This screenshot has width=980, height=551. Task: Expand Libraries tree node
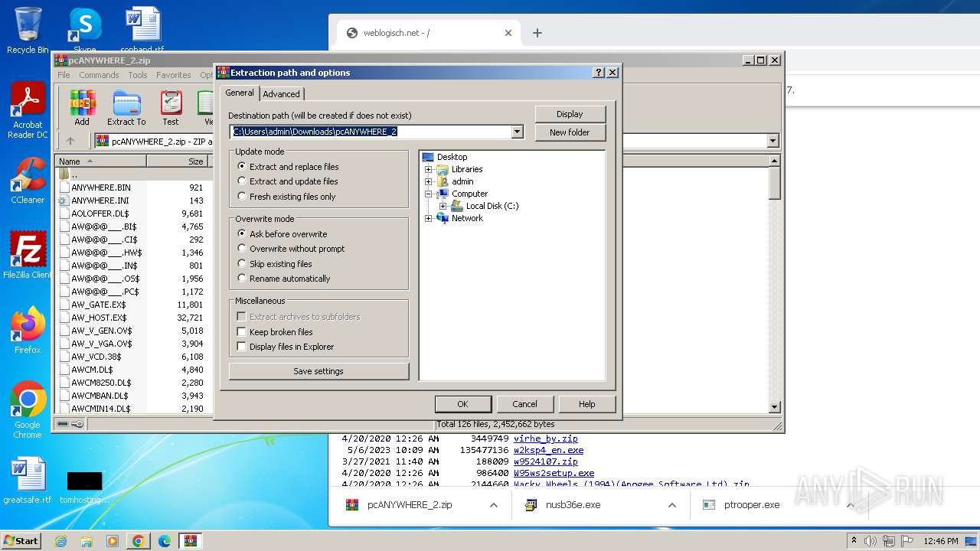click(x=428, y=169)
